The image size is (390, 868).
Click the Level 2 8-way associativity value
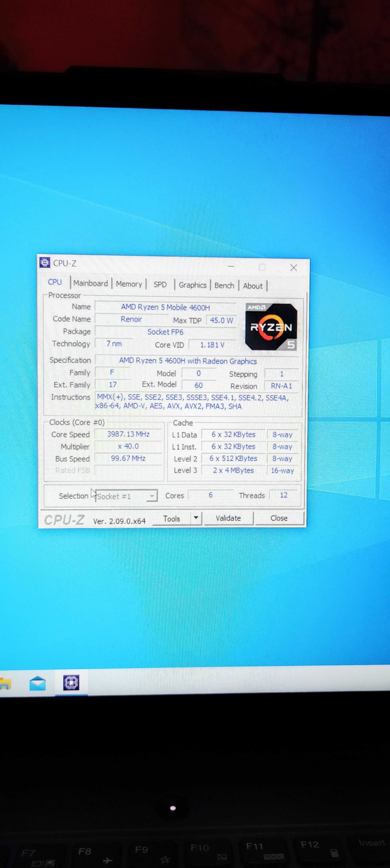tap(282, 458)
